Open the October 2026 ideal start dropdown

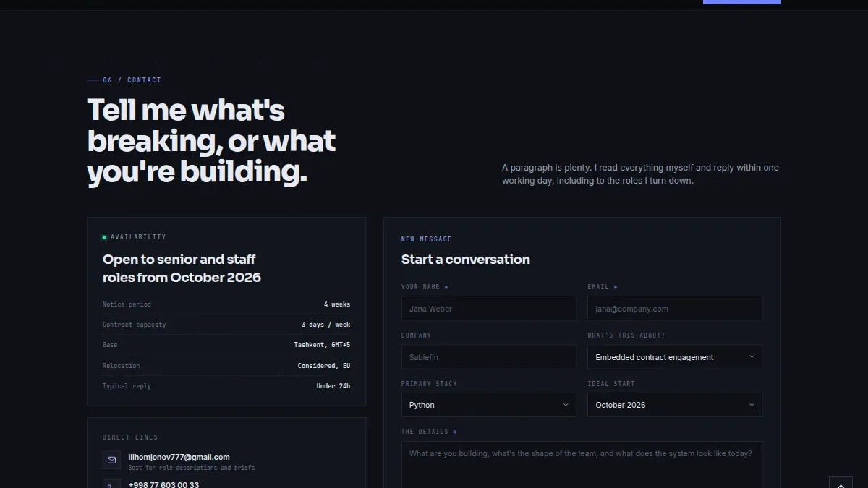pos(675,405)
